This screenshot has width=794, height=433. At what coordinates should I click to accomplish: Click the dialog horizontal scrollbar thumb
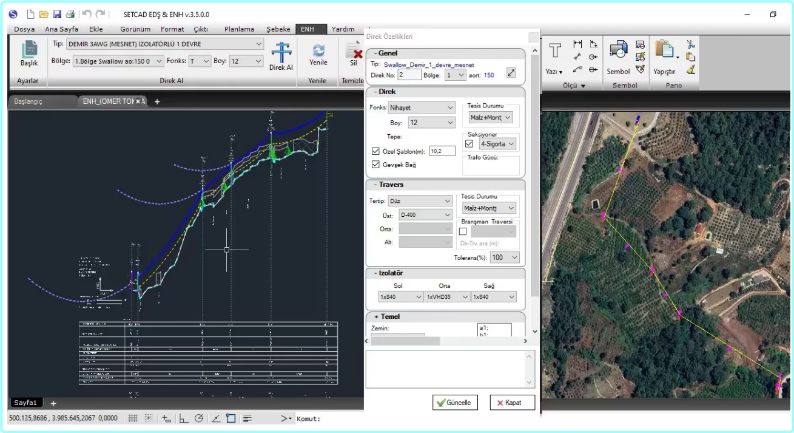pos(405,341)
